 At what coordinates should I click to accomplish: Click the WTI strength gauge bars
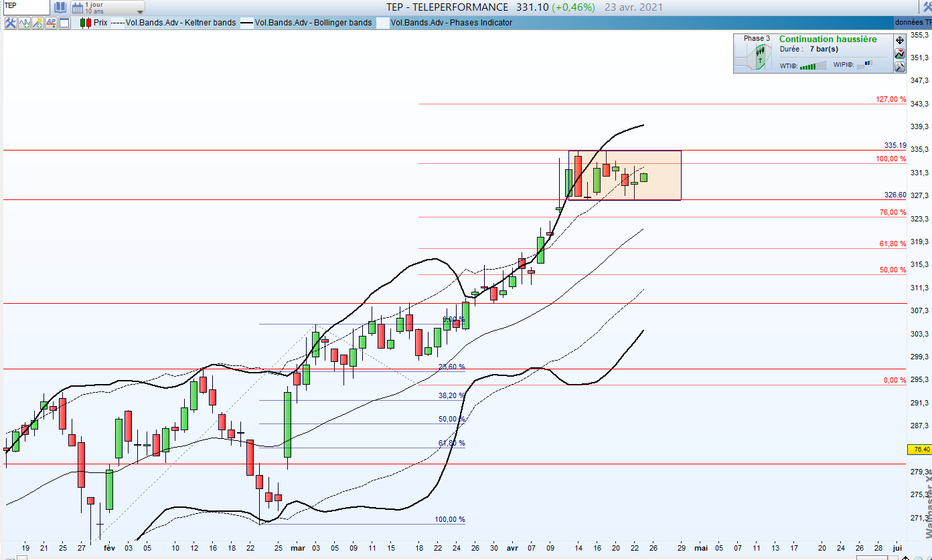(x=813, y=66)
